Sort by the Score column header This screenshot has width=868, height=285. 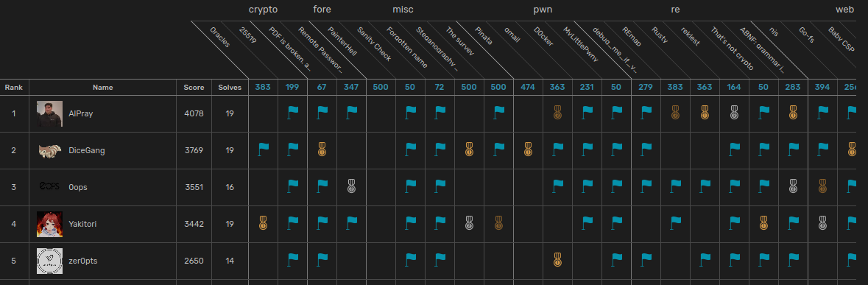click(x=194, y=88)
